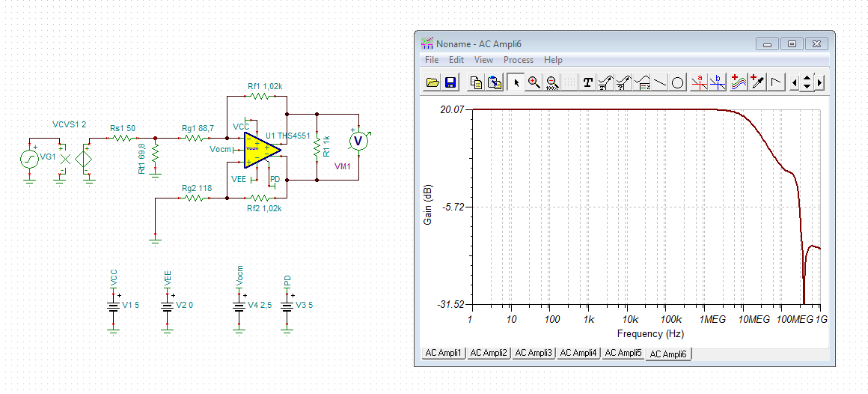868x394 pixels.
Task: Click the voltmeter V symbol VM1
Action: [358, 142]
